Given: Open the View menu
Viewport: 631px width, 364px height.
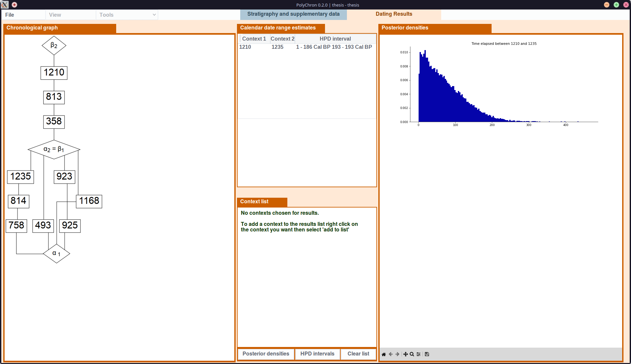Looking at the screenshot, I should point(55,15).
